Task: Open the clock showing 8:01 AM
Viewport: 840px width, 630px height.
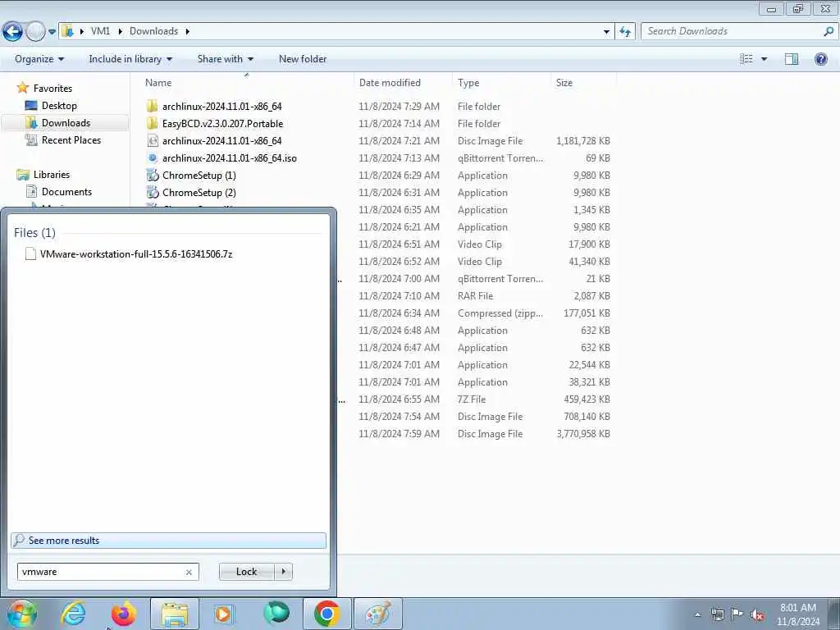Action: tap(798, 614)
